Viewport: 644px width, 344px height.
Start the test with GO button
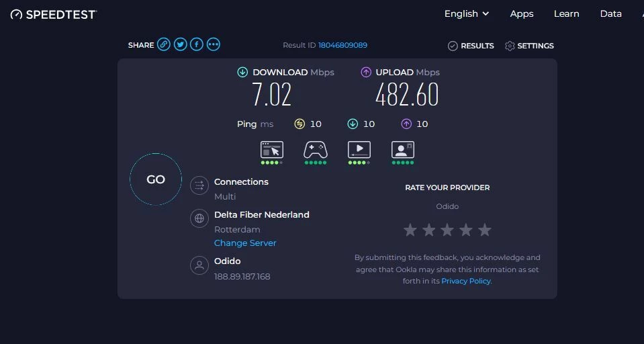pyautogui.click(x=156, y=179)
